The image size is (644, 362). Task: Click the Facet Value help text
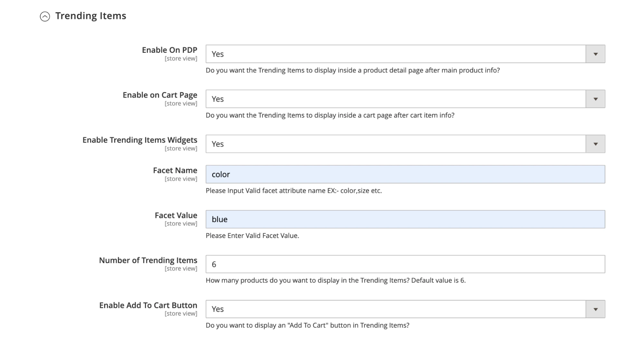click(x=253, y=236)
